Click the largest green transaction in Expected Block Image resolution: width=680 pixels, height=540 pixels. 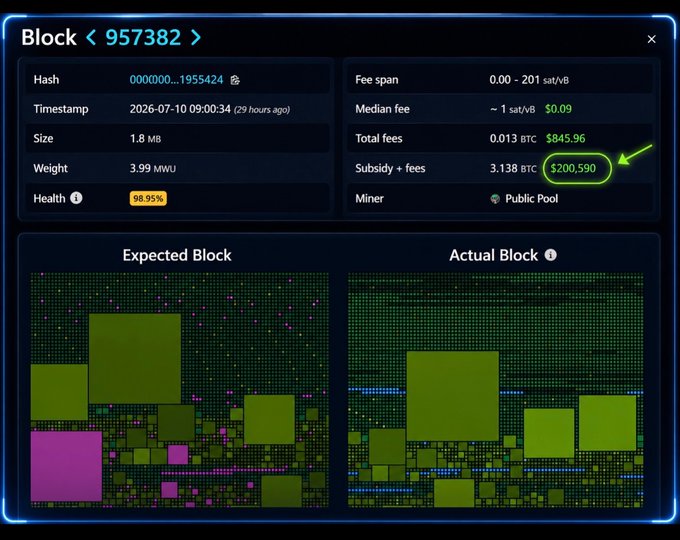pyautogui.click(x=135, y=359)
